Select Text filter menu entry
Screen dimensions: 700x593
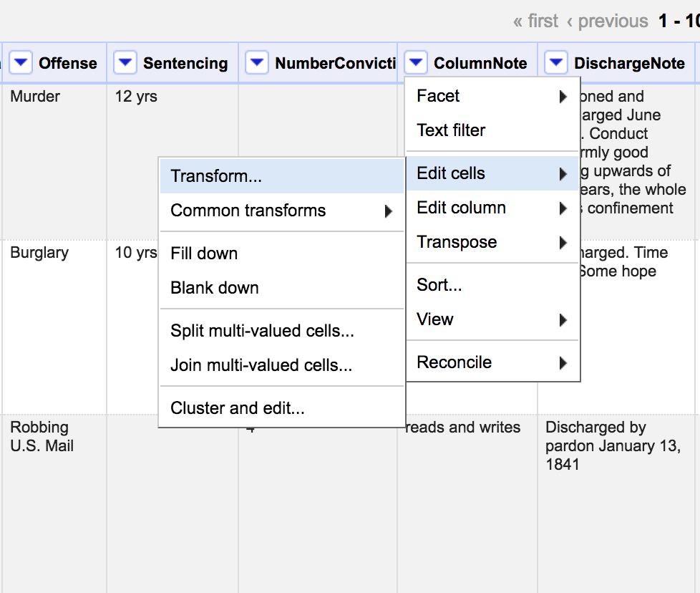[x=451, y=130]
